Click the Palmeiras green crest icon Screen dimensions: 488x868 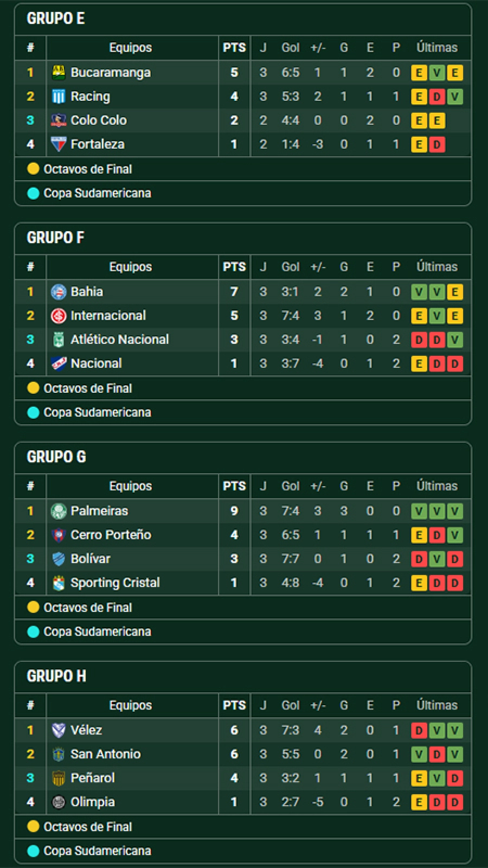click(x=59, y=511)
